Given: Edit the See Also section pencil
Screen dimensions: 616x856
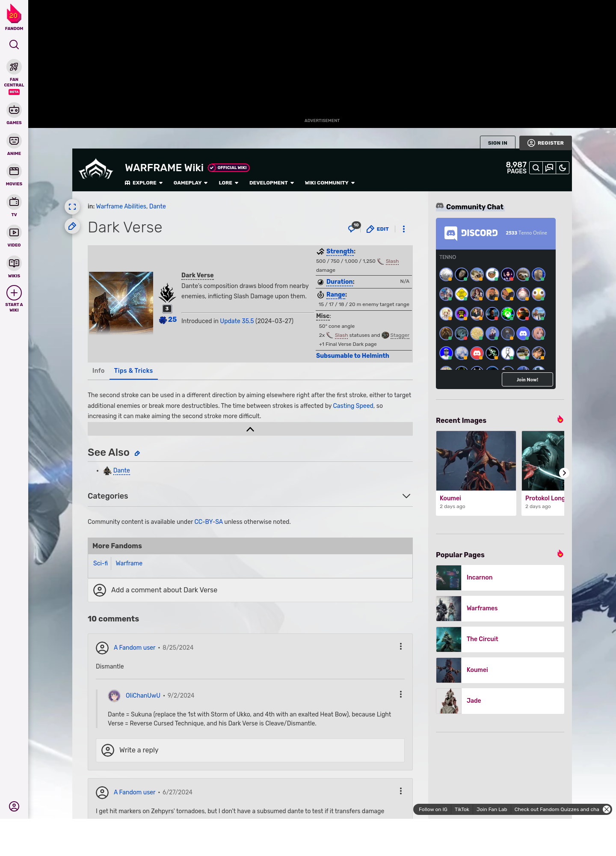Looking at the screenshot, I should pos(137,453).
